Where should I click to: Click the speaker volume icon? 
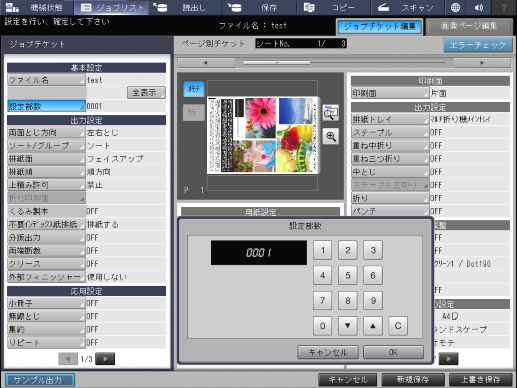(x=479, y=7)
